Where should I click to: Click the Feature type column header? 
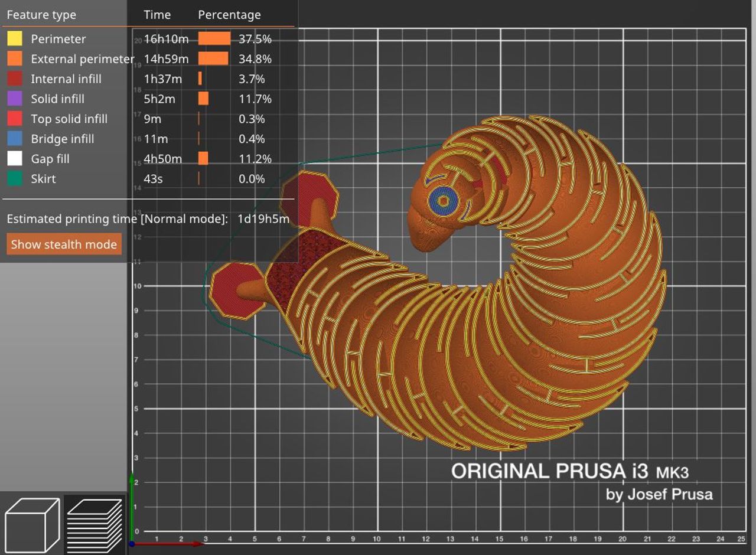click(41, 15)
